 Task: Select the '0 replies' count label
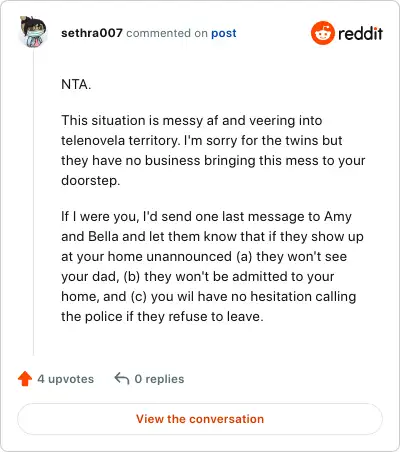pyautogui.click(x=159, y=379)
